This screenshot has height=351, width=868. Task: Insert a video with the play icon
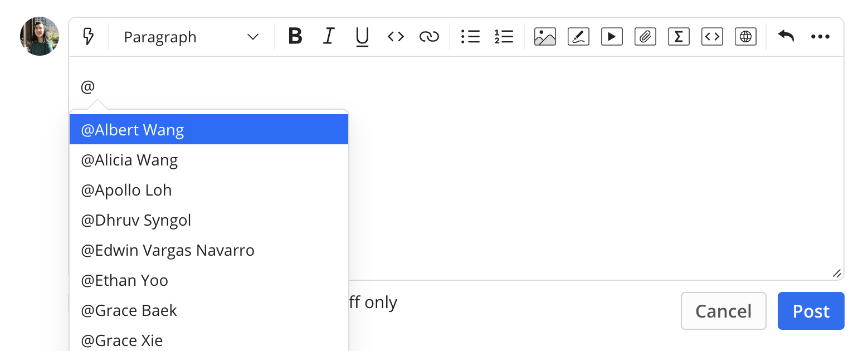pos(612,37)
